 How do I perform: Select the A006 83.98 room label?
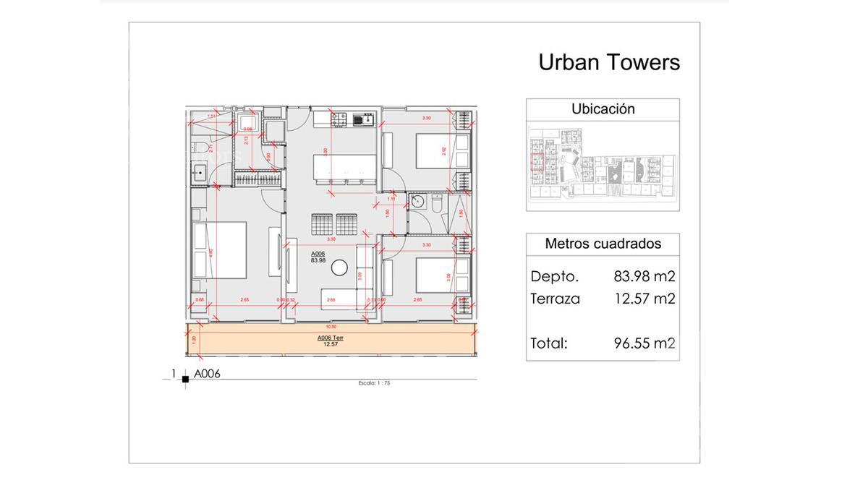[318, 257]
